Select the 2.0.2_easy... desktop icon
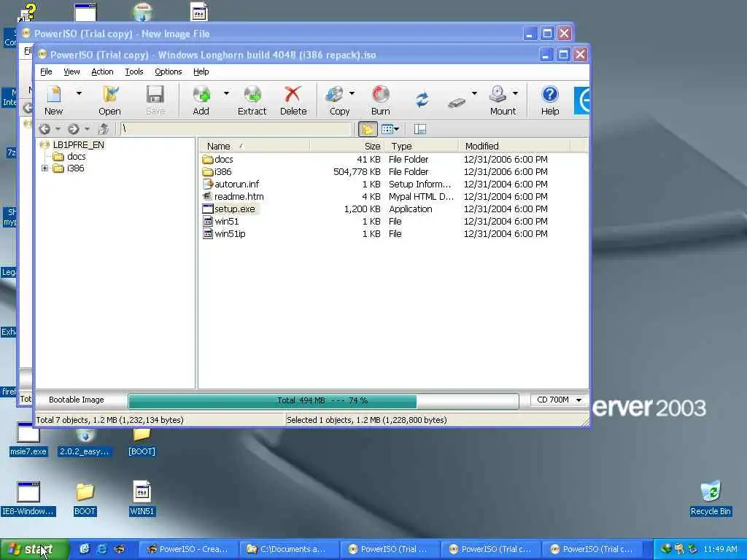Image resolution: width=747 pixels, height=560 pixels. pyautogui.click(x=85, y=440)
